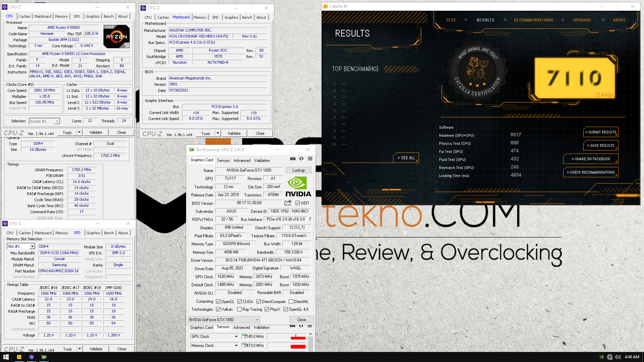Click the CPU-Z SPD window title icon

pyautogui.click(x=5, y=224)
